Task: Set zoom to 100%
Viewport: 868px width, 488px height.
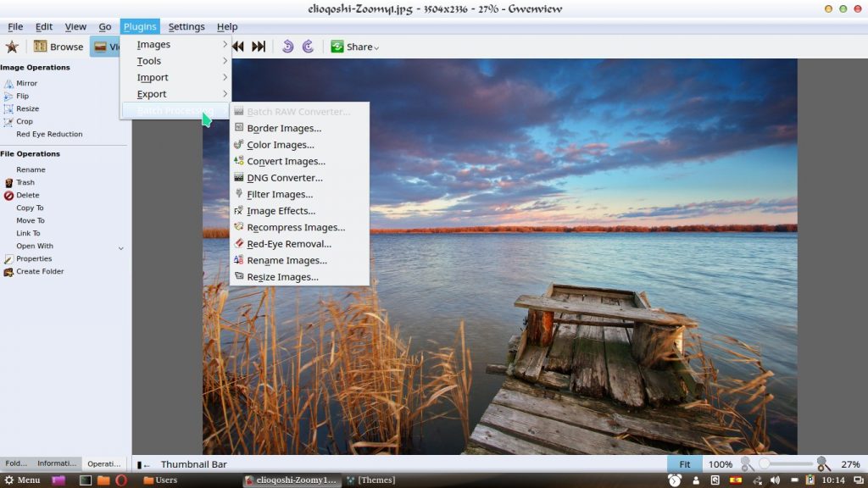Action: (721, 464)
